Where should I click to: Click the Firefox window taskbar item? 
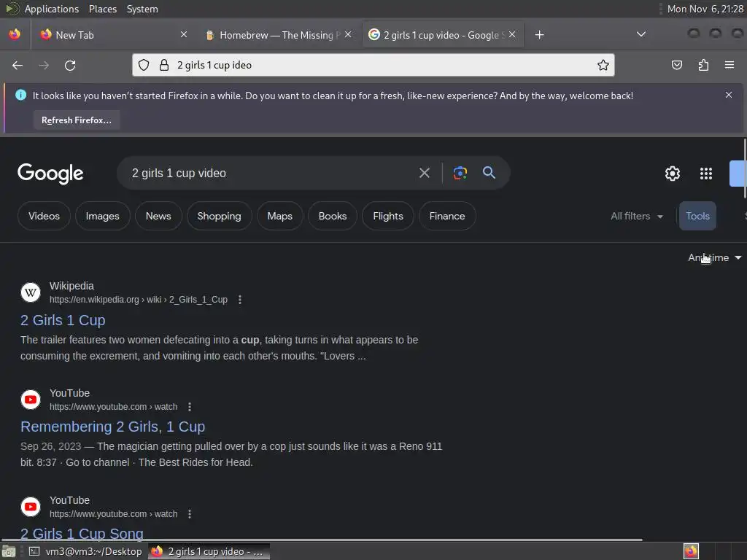click(209, 551)
